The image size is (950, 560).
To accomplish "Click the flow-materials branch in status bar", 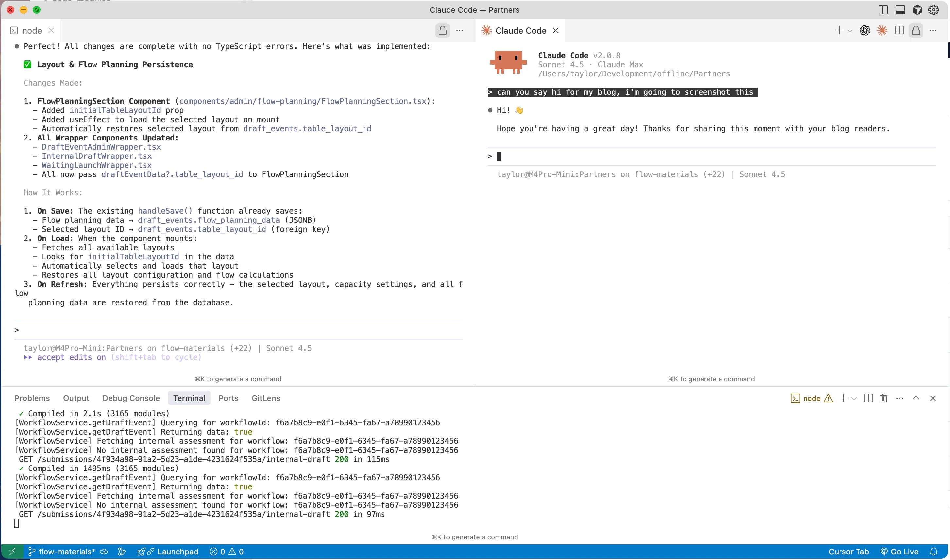I will [x=66, y=552].
